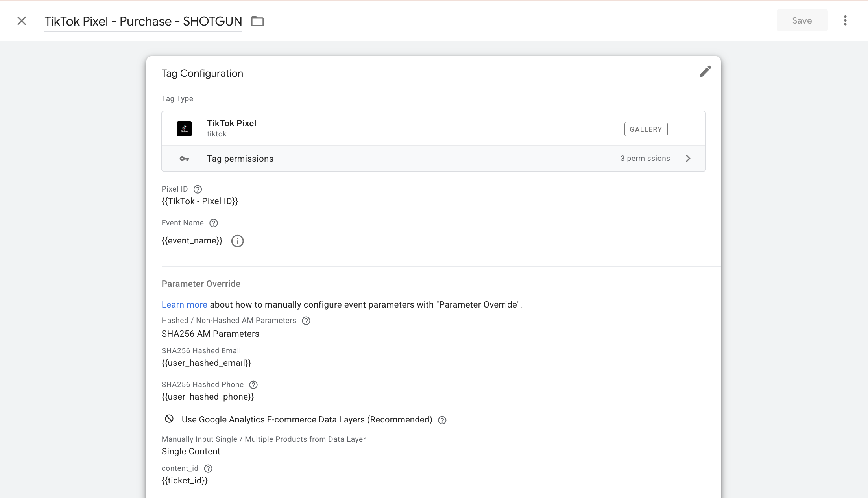Open Event Name help question icon
This screenshot has width=868, height=498.
tap(214, 223)
